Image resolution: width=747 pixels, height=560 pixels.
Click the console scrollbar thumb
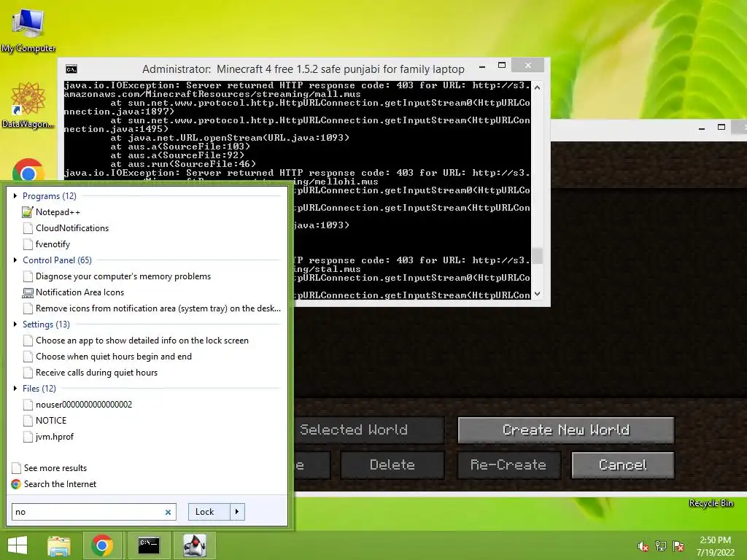(x=538, y=256)
